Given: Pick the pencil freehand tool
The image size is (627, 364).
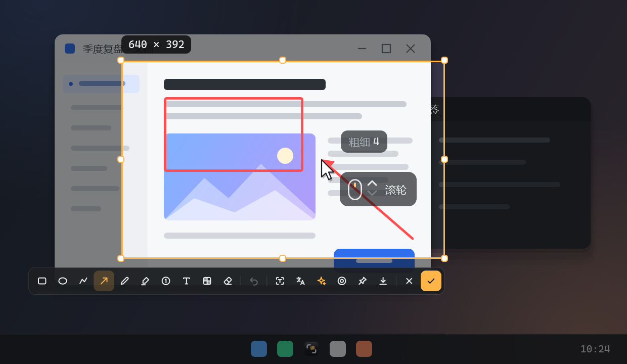Looking at the screenshot, I should (x=125, y=281).
